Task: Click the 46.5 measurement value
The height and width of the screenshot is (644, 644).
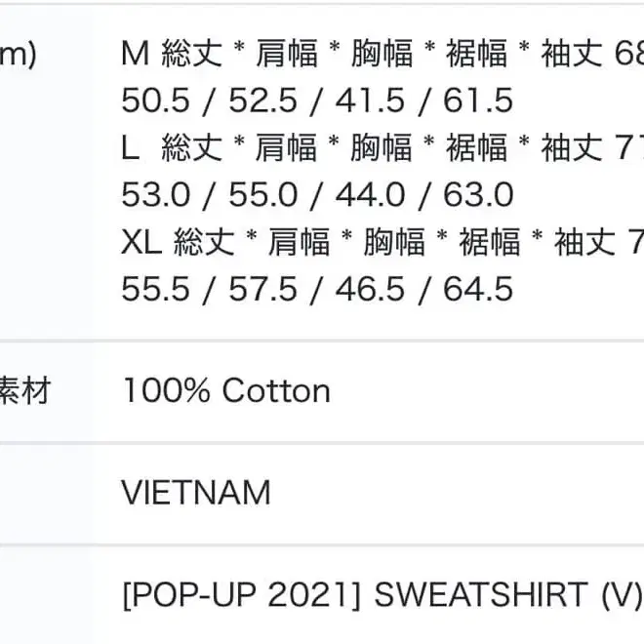Action: coord(371,290)
